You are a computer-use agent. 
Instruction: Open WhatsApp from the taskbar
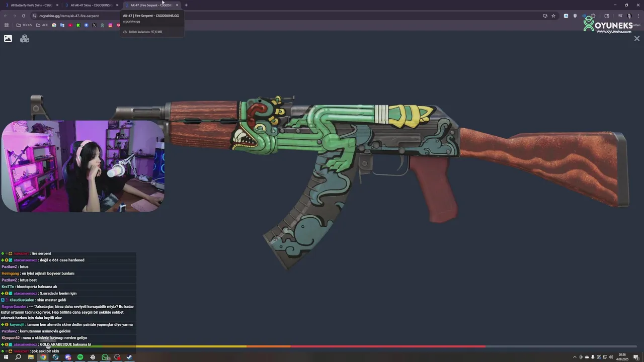pyautogui.click(x=105, y=357)
